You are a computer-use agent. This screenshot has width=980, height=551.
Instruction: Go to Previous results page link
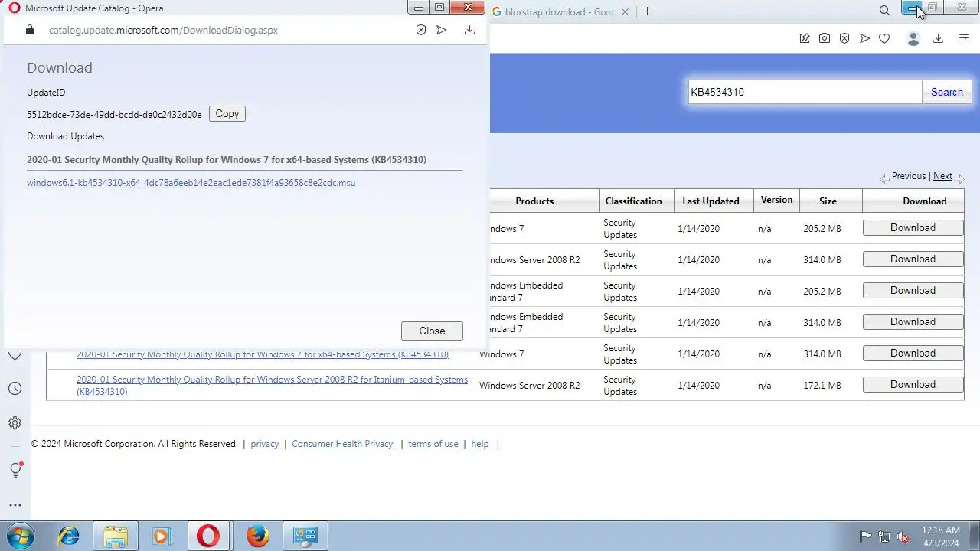click(909, 176)
